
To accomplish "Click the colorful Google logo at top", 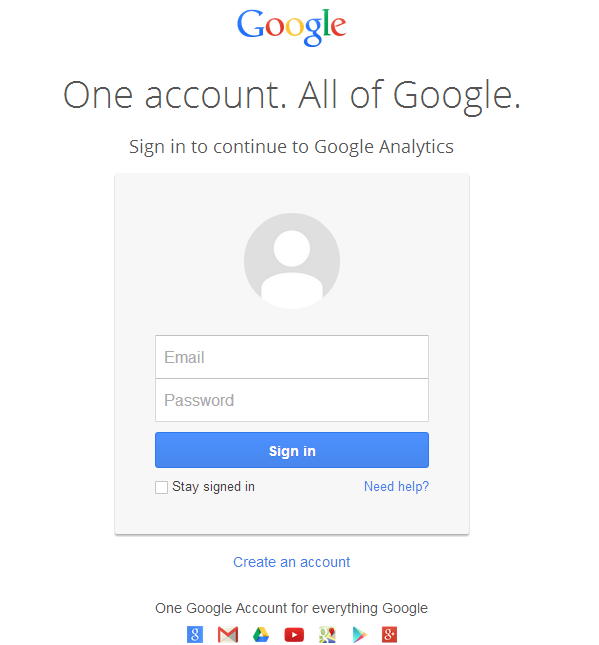I will click(x=292, y=27).
